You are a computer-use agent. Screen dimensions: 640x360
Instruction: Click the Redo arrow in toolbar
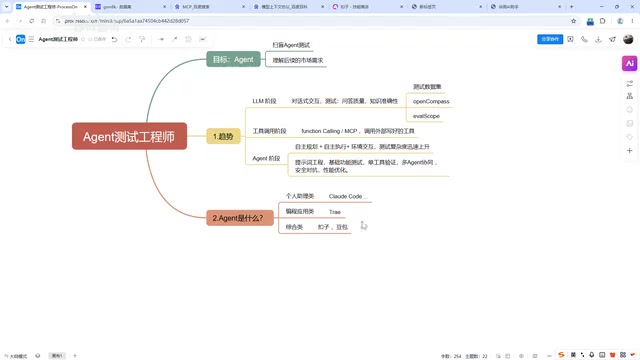[128, 39]
